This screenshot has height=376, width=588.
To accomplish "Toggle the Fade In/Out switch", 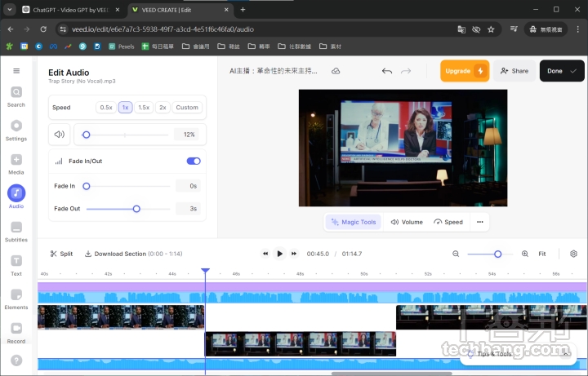I will tap(194, 161).
